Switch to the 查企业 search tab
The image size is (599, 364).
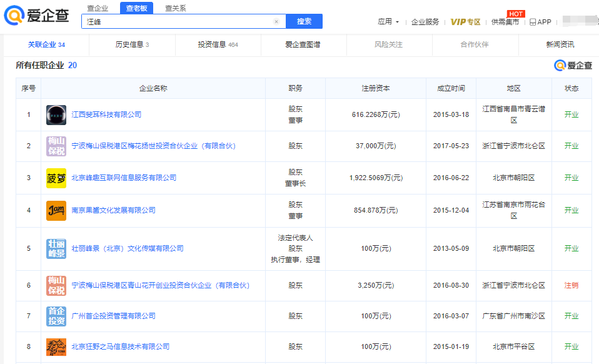point(98,8)
